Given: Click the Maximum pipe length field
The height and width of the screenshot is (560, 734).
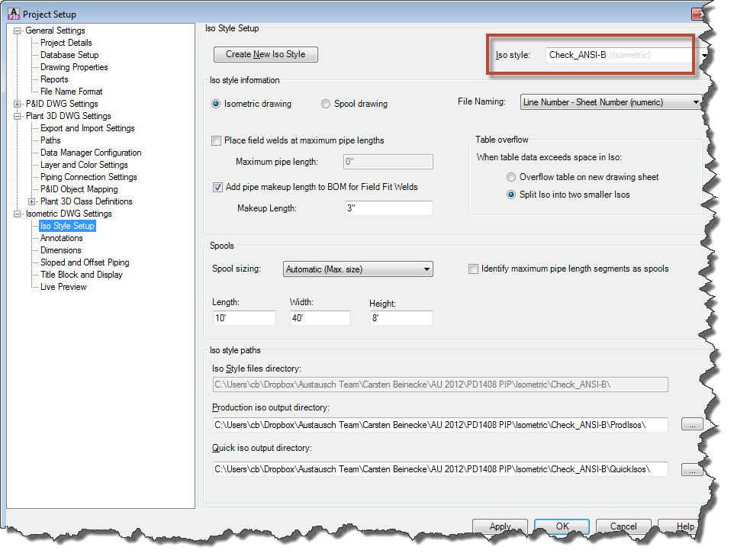Looking at the screenshot, I should (x=388, y=162).
